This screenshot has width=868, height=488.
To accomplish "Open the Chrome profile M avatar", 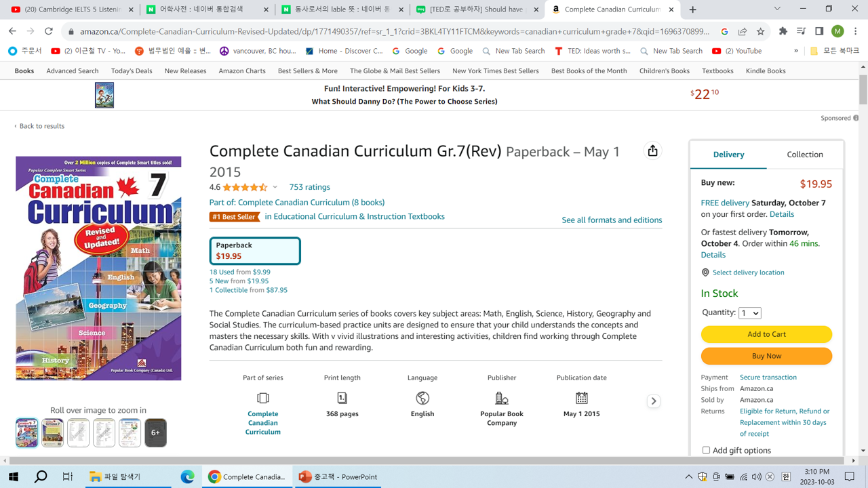I will click(837, 31).
